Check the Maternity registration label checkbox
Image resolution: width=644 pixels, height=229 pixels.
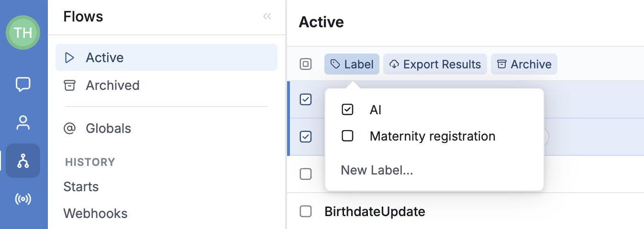coord(347,136)
